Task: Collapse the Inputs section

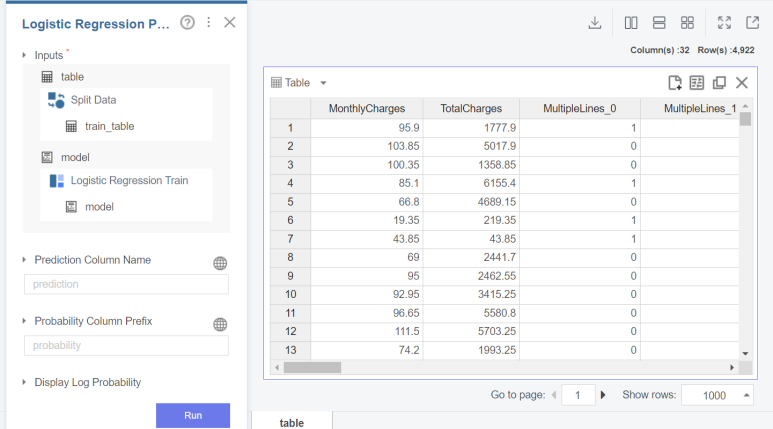Action: [x=24, y=55]
